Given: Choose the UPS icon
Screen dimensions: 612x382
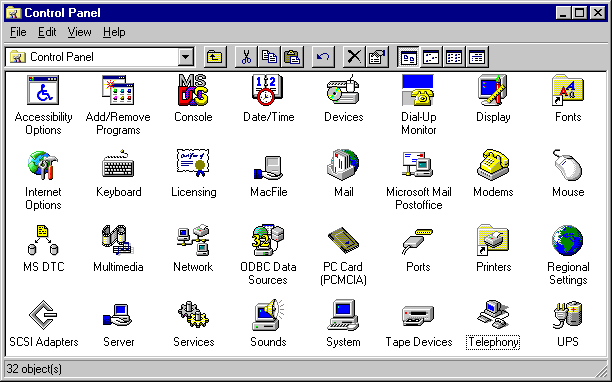Looking at the screenshot, I should click(x=568, y=315).
